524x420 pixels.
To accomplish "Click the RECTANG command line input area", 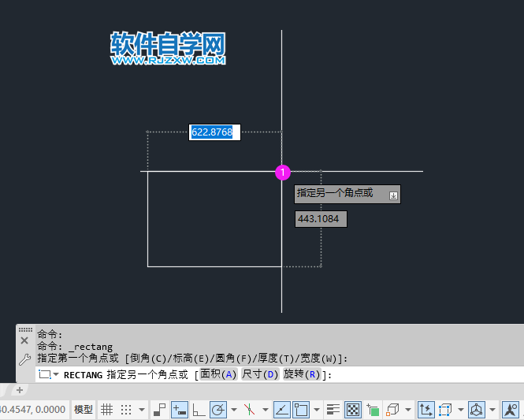I will coord(280,374).
